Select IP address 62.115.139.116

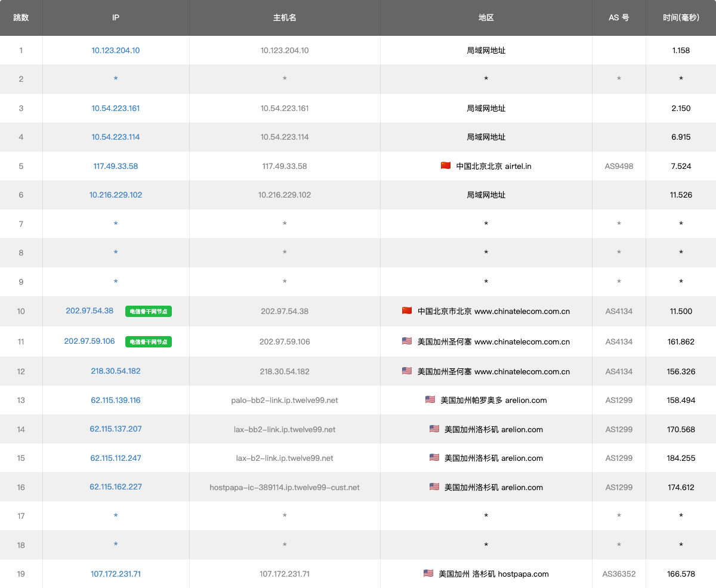click(x=116, y=400)
